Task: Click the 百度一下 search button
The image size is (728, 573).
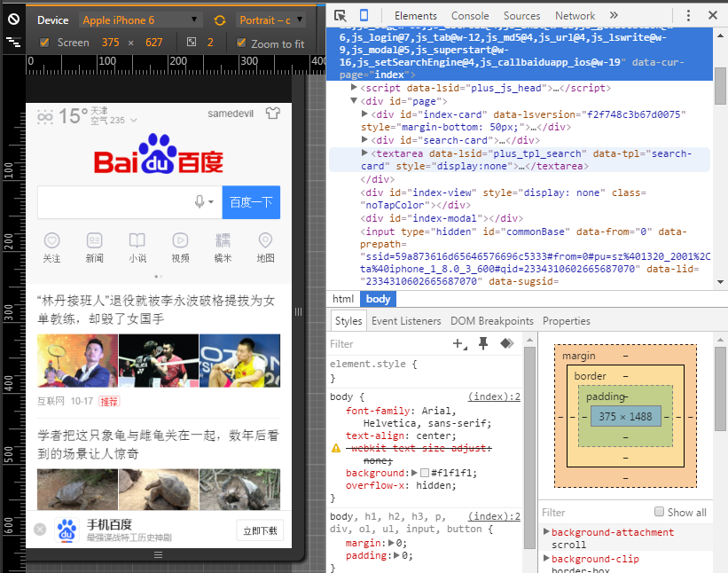Action: point(251,202)
